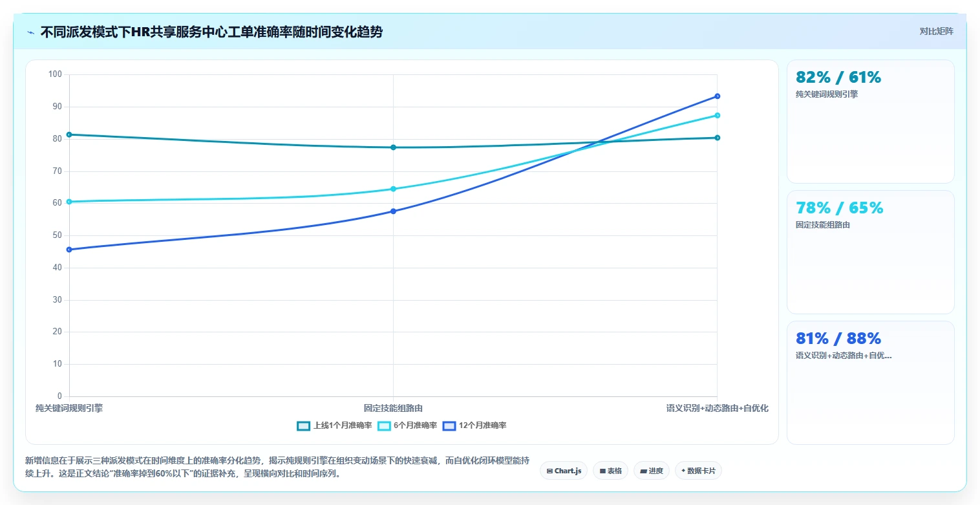980x505 pixels.
Task: Click the y-axis value 100
Action: [55, 74]
